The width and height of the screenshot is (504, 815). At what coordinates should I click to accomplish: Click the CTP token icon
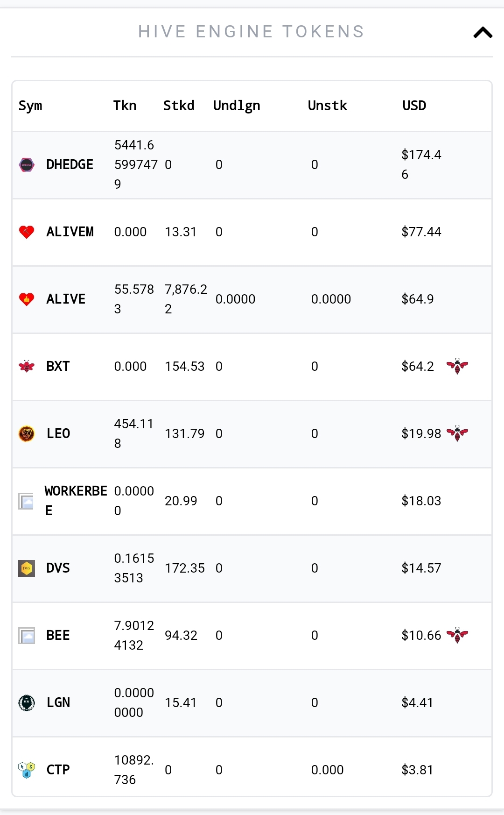[27, 770]
